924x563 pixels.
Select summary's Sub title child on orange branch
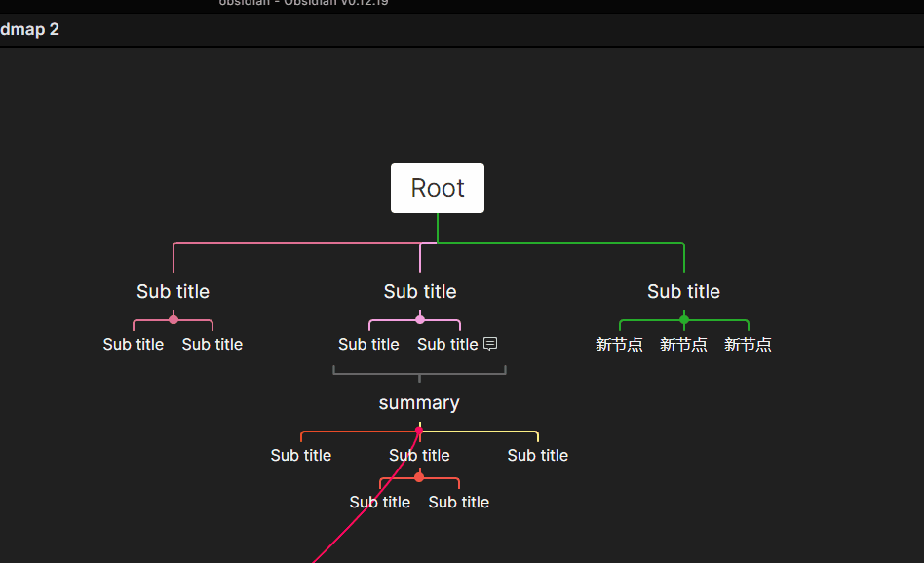(300, 455)
